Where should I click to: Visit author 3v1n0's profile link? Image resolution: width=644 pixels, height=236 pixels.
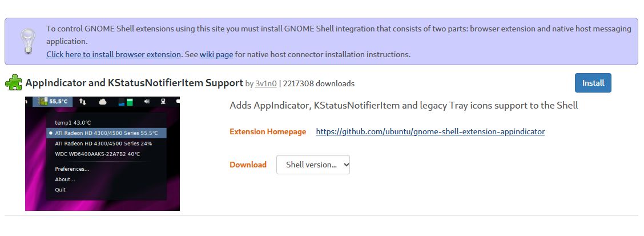[x=266, y=83]
